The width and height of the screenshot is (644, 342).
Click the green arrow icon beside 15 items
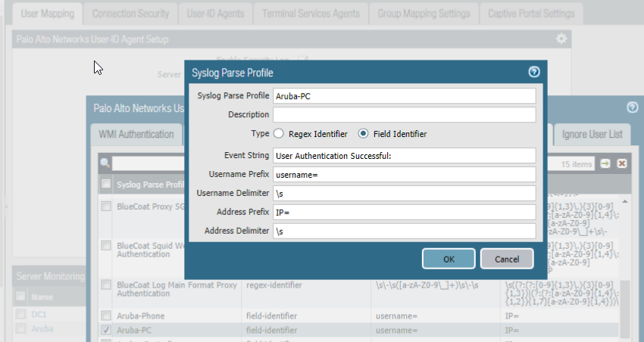605,163
